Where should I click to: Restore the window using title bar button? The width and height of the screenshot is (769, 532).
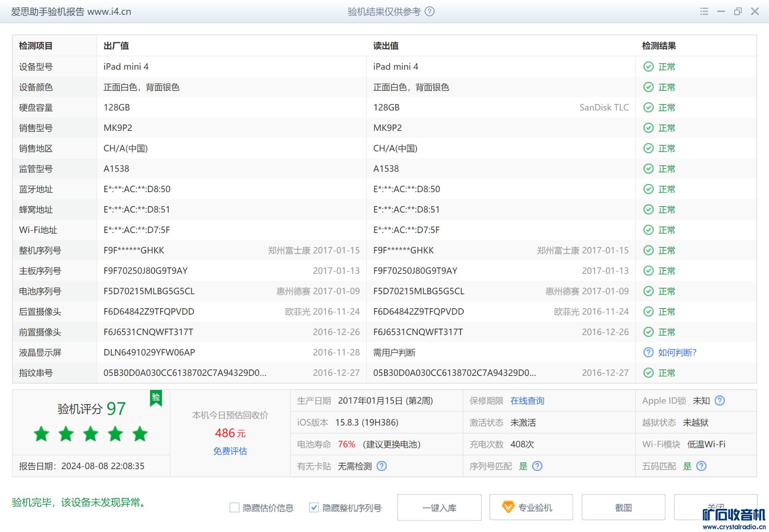tap(737, 12)
